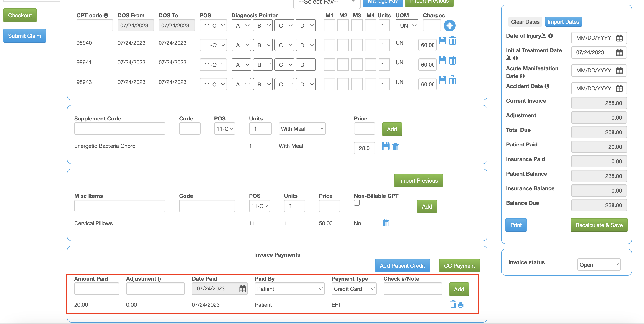Click Import Dates button
This screenshot has height=324, width=644.
[x=563, y=22]
